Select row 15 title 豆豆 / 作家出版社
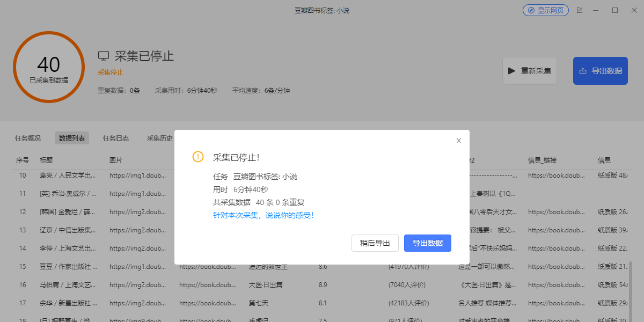Viewport: 644px width, 322px height. 68,266
